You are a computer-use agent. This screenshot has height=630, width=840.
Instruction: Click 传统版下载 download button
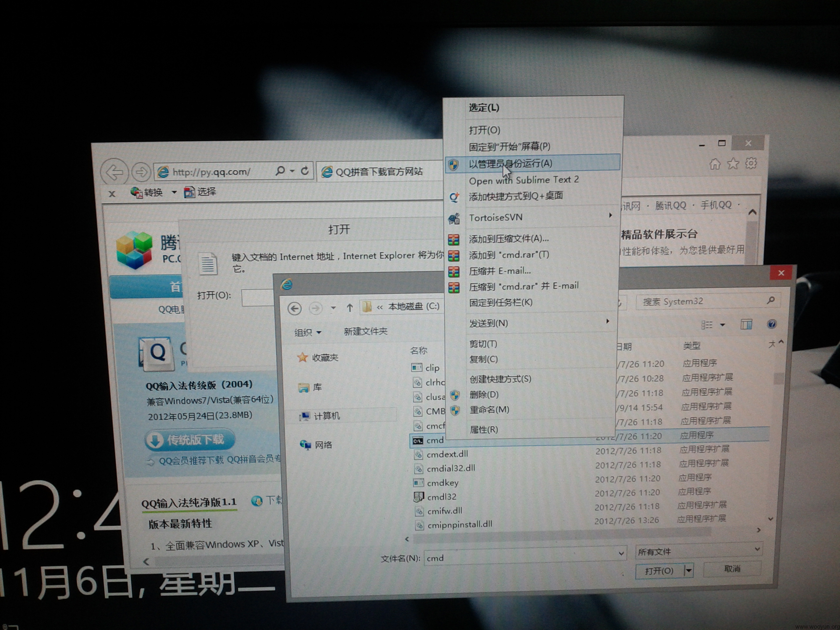click(190, 440)
